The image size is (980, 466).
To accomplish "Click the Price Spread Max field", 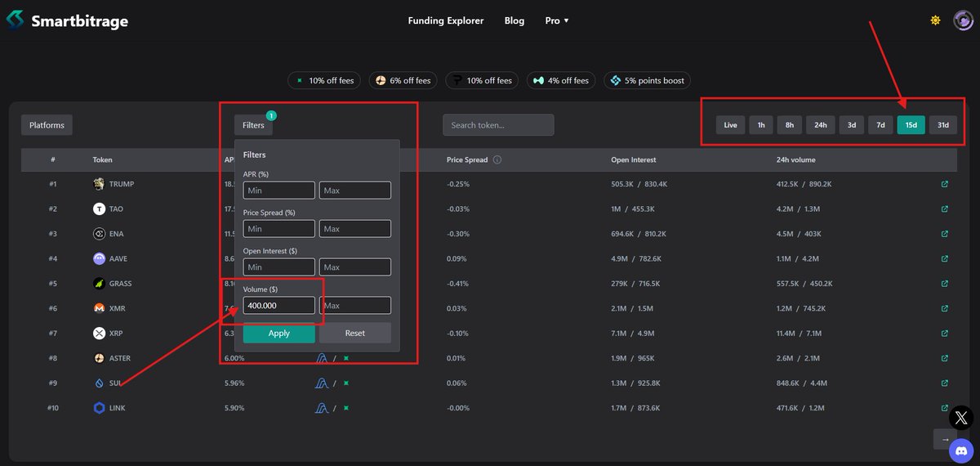I will tap(354, 229).
